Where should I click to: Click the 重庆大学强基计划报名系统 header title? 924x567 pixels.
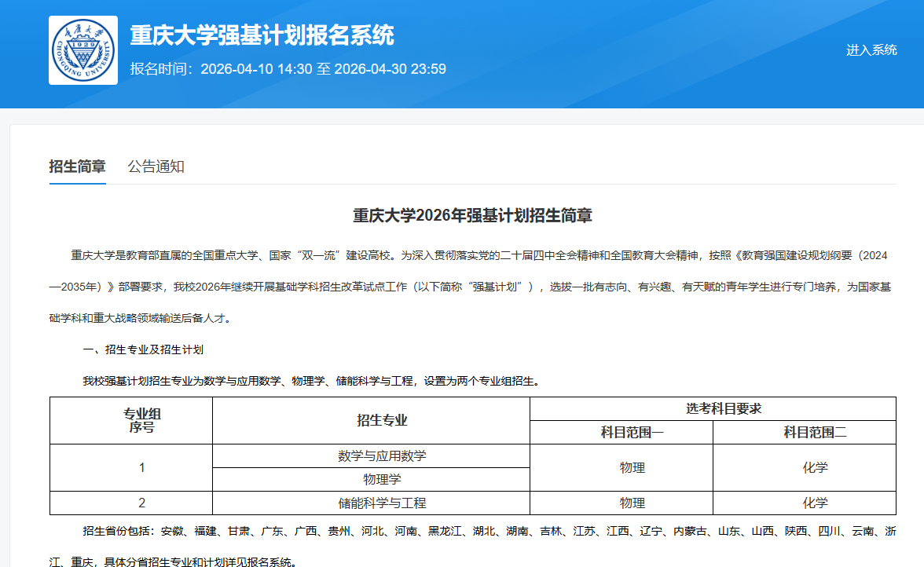tap(262, 35)
